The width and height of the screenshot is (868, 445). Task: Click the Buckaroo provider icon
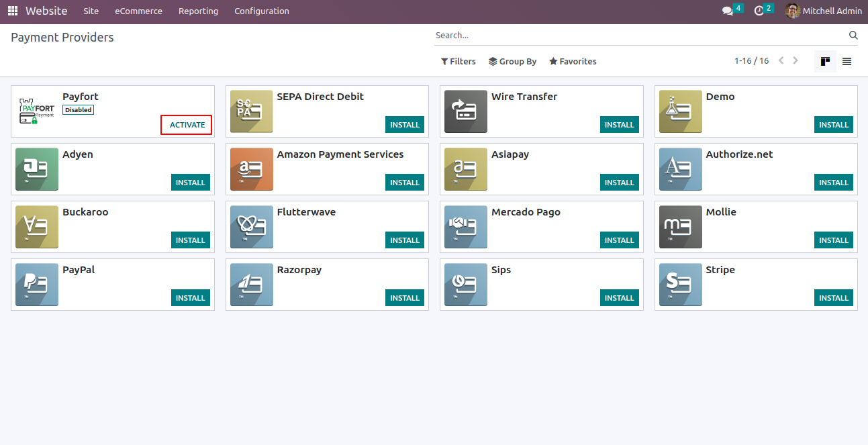tap(37, 227)
